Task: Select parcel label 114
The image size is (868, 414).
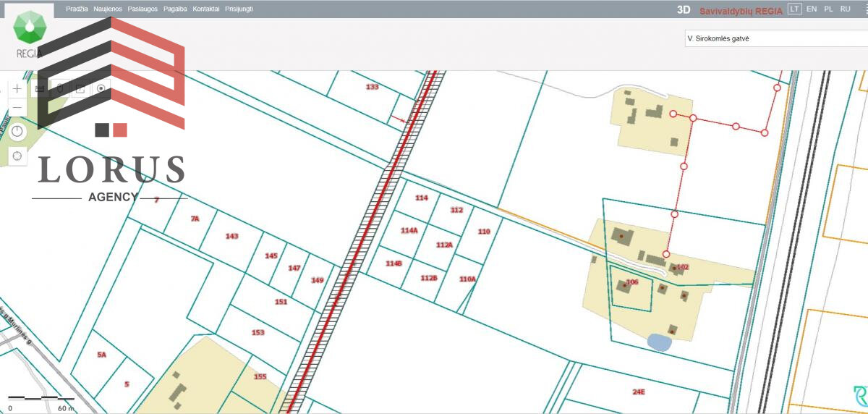Action: pyautogui.click(x=422, y=198)
